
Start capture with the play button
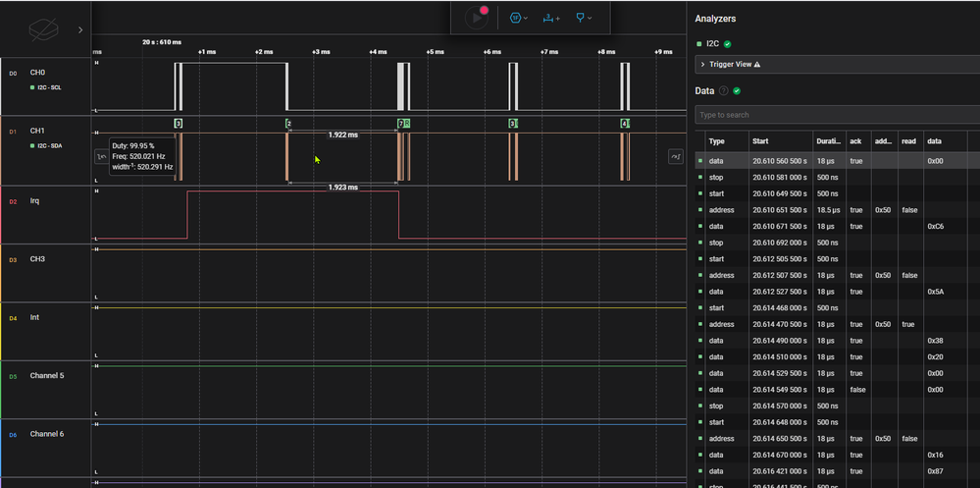(477, 18)
